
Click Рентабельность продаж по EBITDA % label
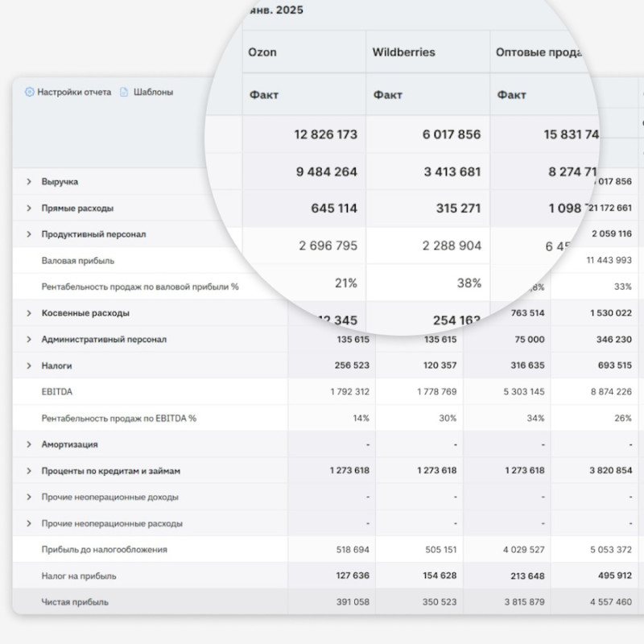pos(118,418)
